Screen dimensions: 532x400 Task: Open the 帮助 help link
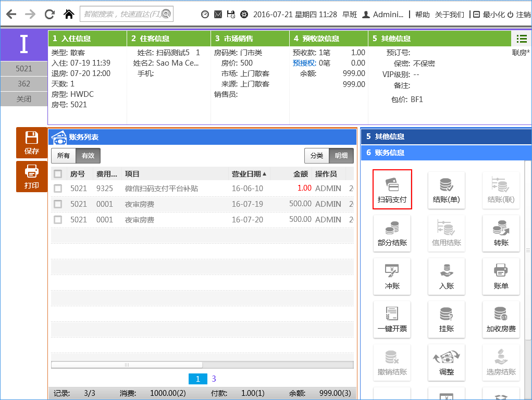423,15
